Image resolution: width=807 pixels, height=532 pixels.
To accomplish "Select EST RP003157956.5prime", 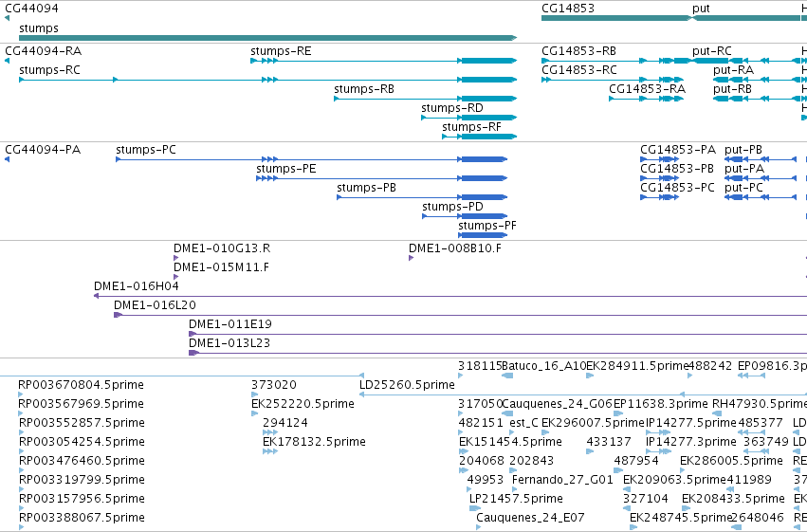I will pyautogui.click(x=82, y=500).
